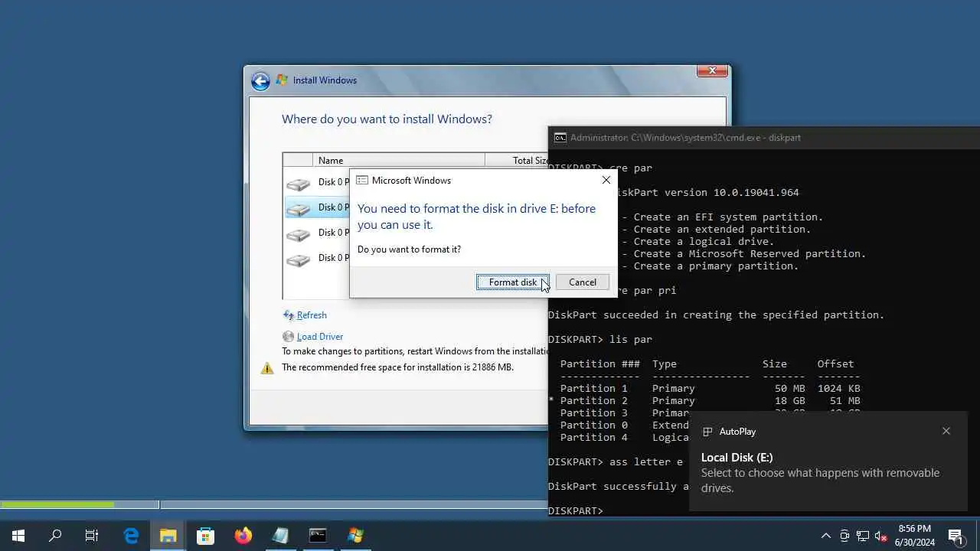Open the notepad-like app on taskbar
The image size is (980, 551).
[280, 536]
